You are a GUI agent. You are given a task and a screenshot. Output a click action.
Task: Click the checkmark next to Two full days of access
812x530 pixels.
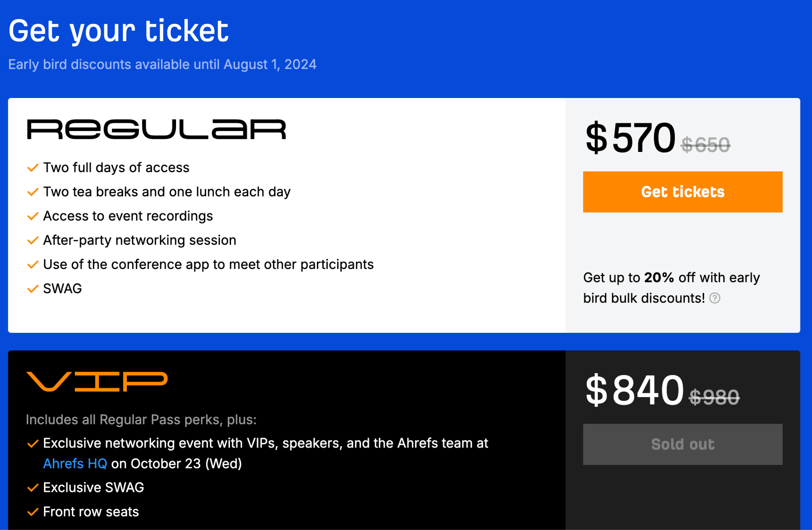point(33,168)
